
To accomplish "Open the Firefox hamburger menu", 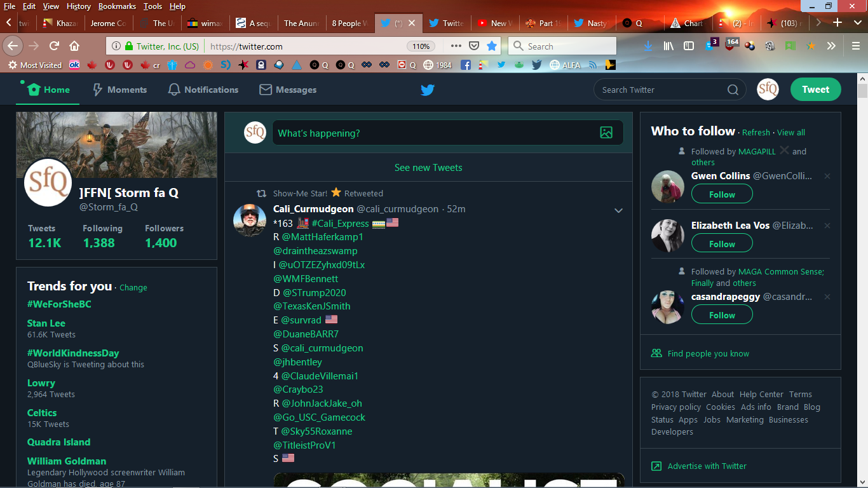I will (x=856, y=46).
